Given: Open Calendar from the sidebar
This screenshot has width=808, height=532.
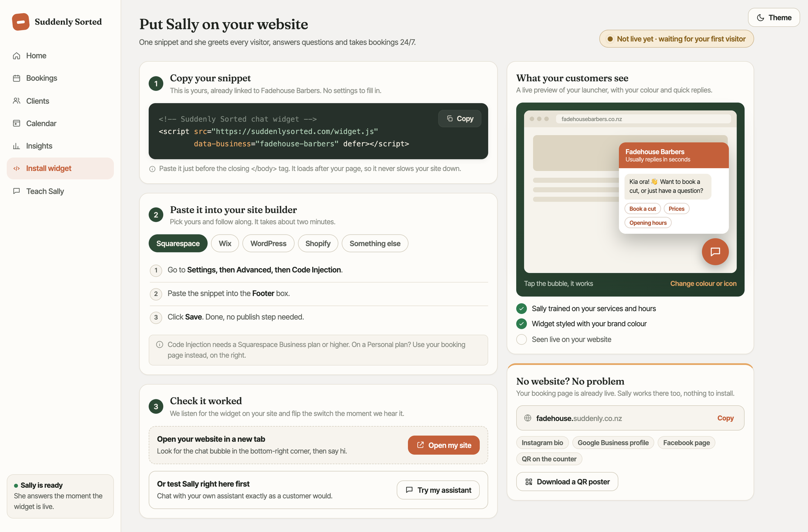Looking at the screenshot, I should point(60,124).
